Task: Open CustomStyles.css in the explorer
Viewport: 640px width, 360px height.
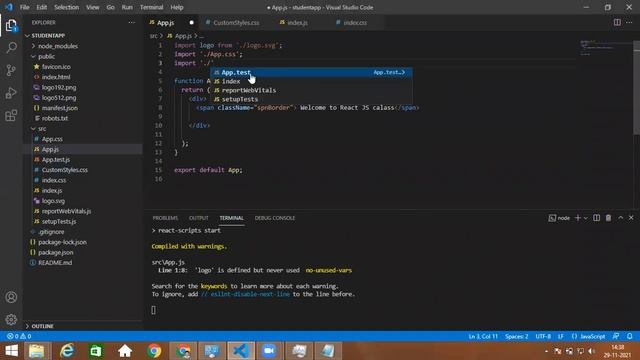Action: coord(64,170)
